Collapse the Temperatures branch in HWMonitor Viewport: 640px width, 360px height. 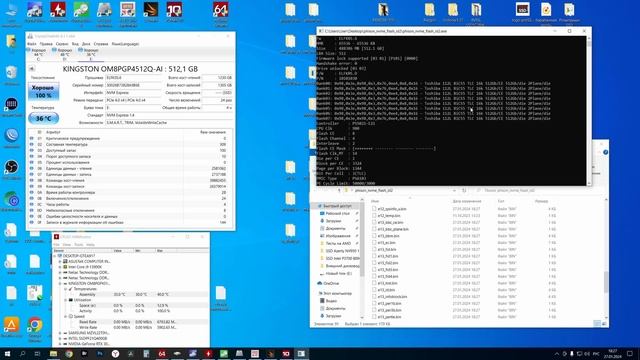[x=65, y=289]
